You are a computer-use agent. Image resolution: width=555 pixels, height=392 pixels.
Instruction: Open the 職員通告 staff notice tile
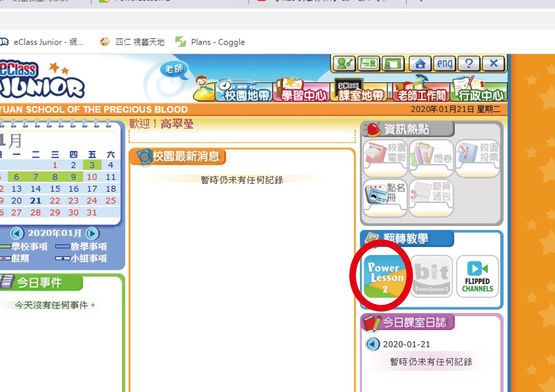[432, 198]
